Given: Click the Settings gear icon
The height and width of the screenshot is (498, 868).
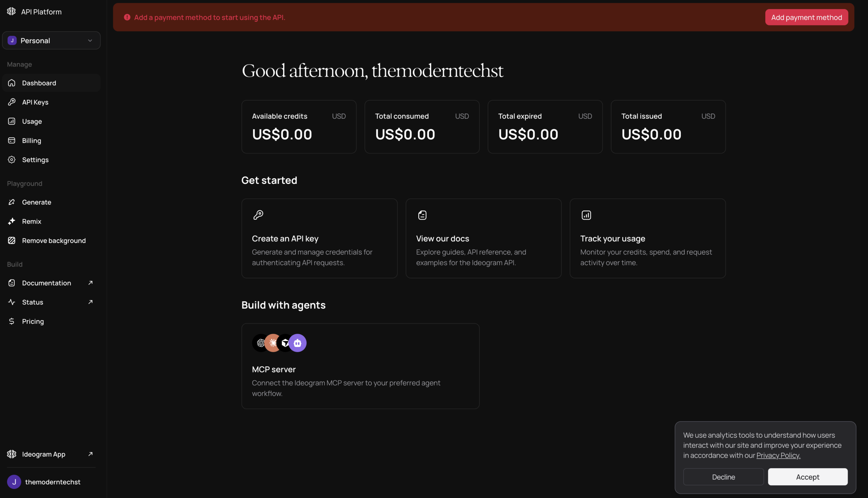Looking at the screenshot, I should click(x=12, y=159).
